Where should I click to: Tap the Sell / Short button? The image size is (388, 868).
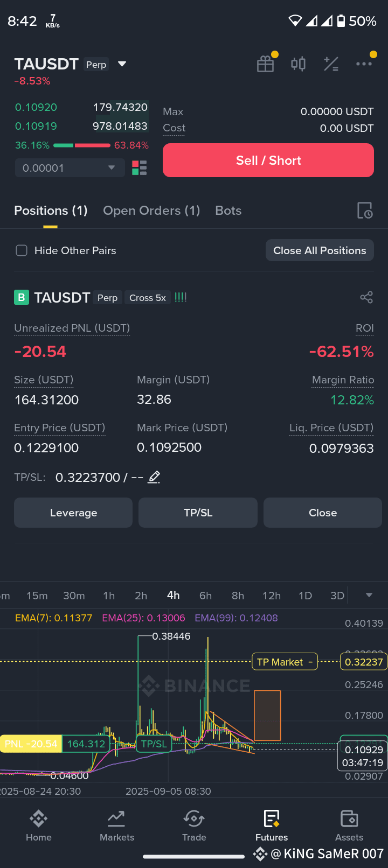pos(268,160)
